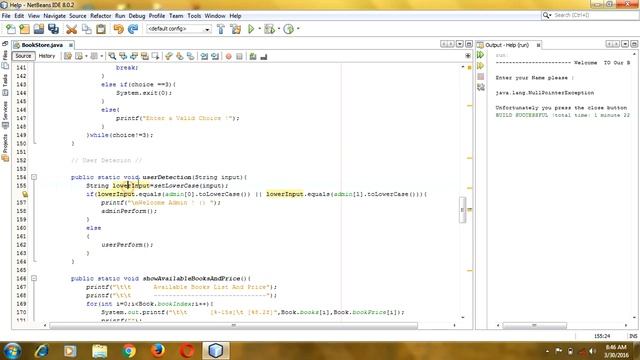The image size is (640, 360).
Task: Paste from clipboard toolbar icon
Action: pos(101,29)
